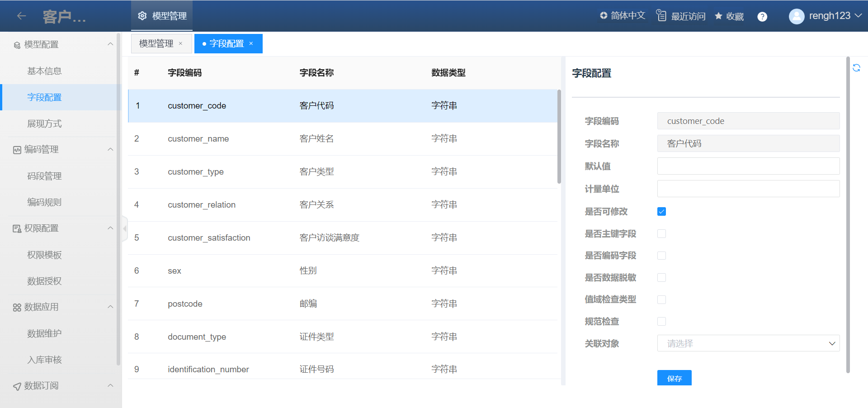Image resolution: width=868 pixels, height=408 pixels.
Task: Click the star icon for 收藏 favorites
Action: tap(718, 16)
